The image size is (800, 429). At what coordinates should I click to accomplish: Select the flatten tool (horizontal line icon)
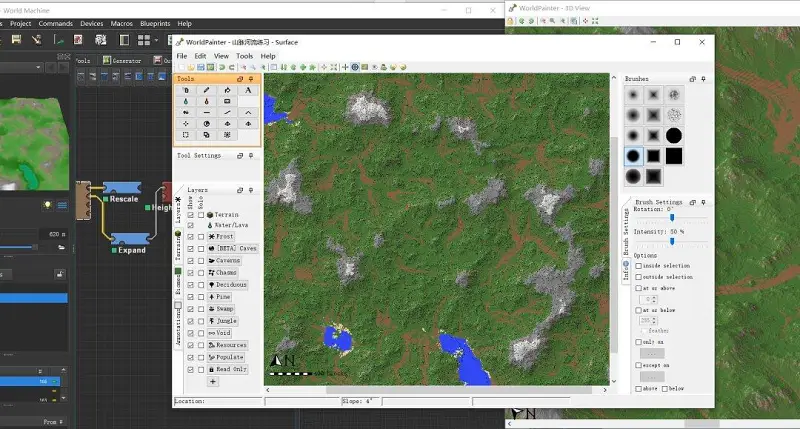tap(207, 113)
